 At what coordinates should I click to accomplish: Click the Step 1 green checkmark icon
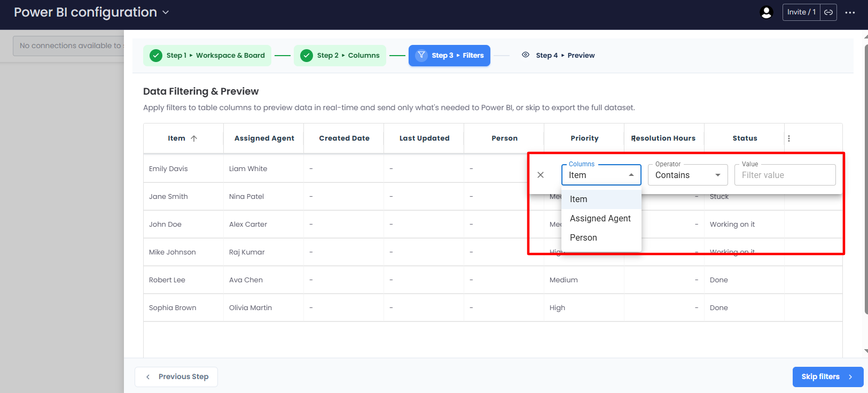[156, 56]
